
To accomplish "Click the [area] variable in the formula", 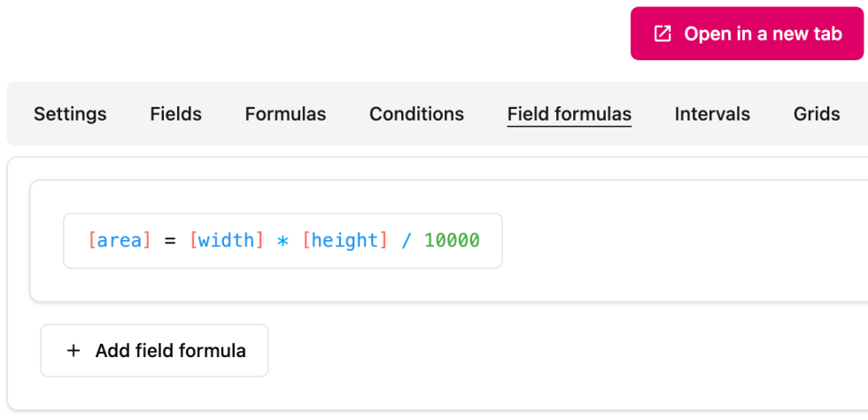I will click(120, 240).
